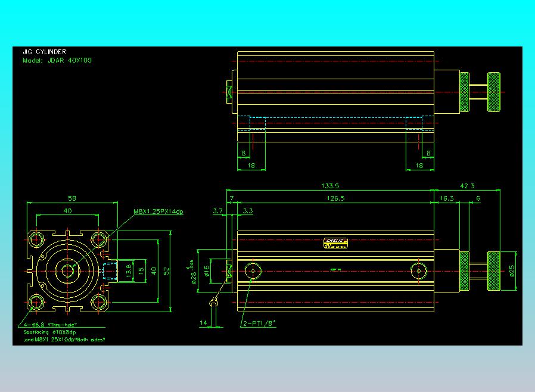This screenshot has height=392, width=535.
Task: Click the 126.5 body length dimension
Action: (x=335, y=198)
